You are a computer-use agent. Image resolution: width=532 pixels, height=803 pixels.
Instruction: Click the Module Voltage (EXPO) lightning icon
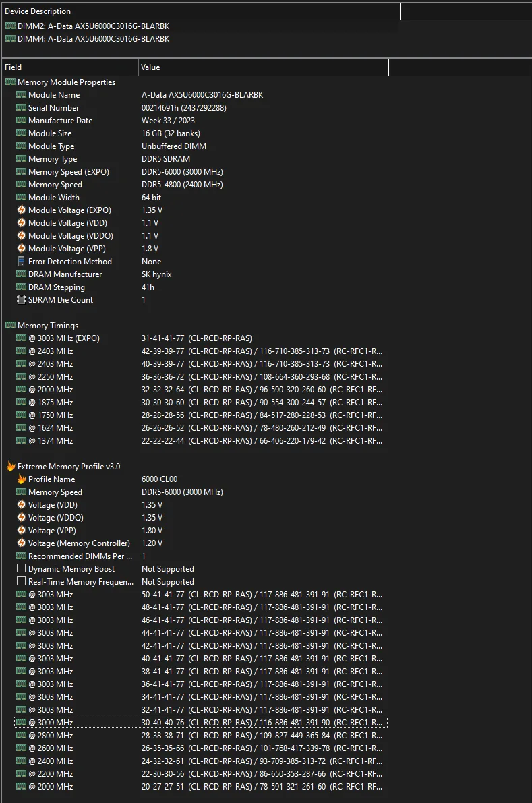(x=21, y=210)
